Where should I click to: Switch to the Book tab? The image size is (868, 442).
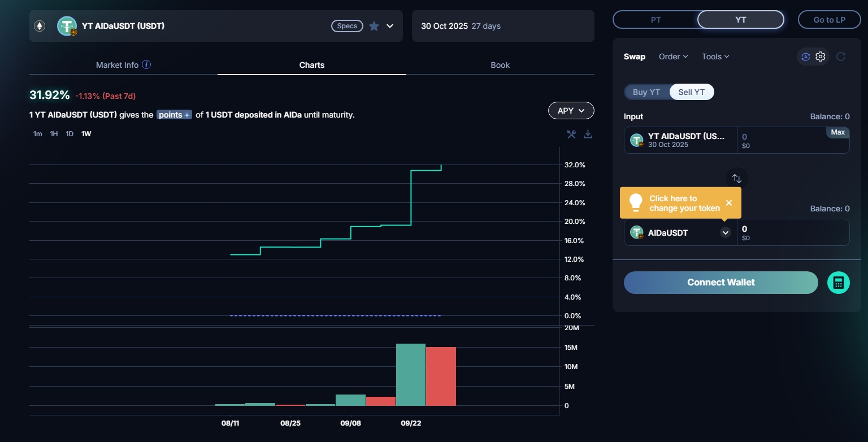click(500, 65)
